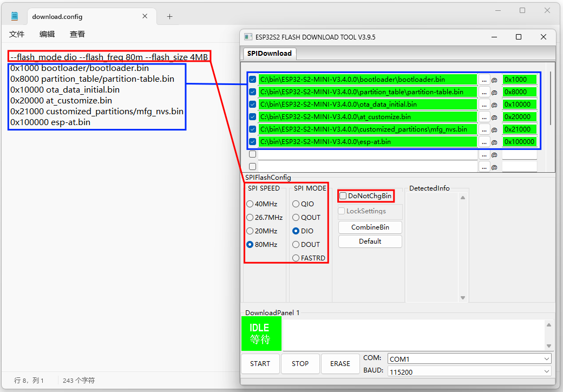Click browse button for at_customize.bin row
Image resolution: width=563 pixels, height=392 pixels.
(484, 117)
